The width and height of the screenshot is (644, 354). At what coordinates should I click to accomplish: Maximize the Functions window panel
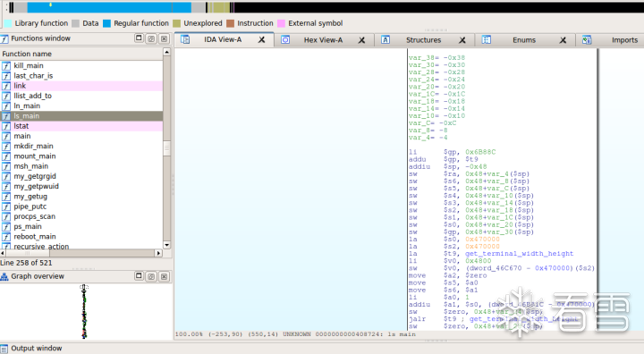tap(139, 38)
